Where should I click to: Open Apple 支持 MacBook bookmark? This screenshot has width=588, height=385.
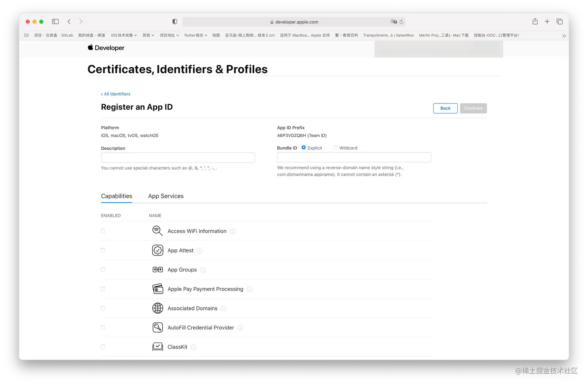point(304,35)
